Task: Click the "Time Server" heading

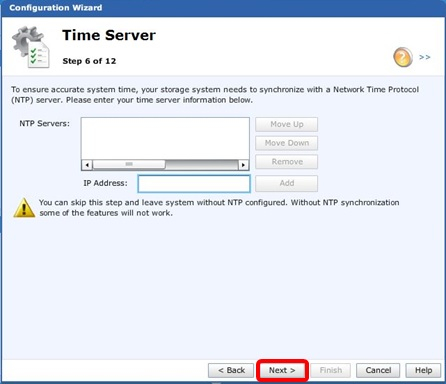Action: 109,35
